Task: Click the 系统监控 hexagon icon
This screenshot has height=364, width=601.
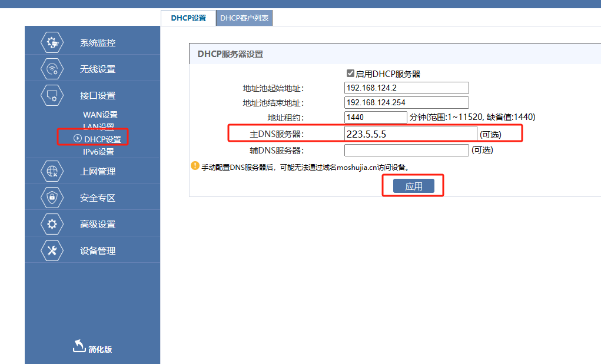Action: point(52,42)
